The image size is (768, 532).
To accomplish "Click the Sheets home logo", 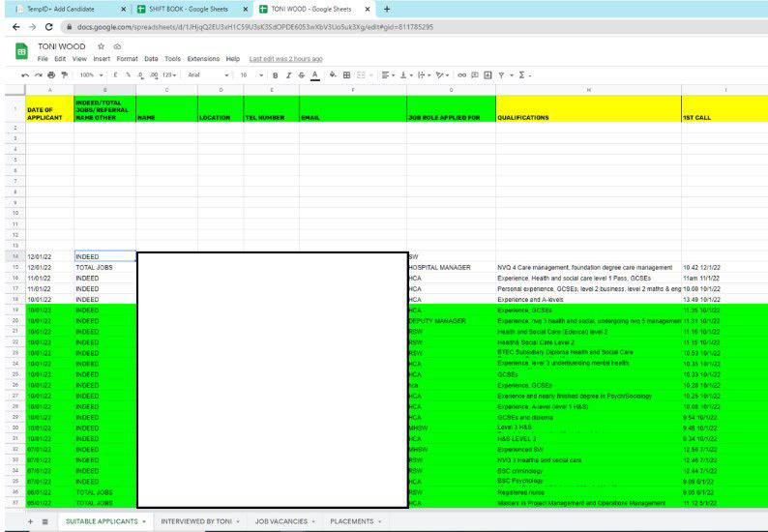I will 20,51.
